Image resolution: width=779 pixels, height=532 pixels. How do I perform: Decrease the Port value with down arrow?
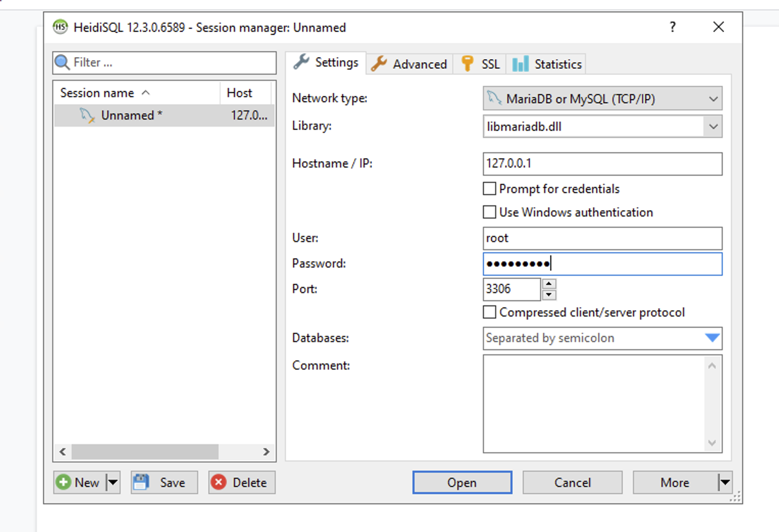tap(549, 295)
